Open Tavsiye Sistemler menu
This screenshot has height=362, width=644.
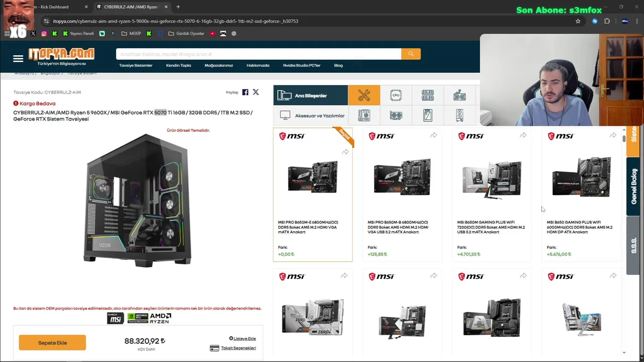pos(136,65)
